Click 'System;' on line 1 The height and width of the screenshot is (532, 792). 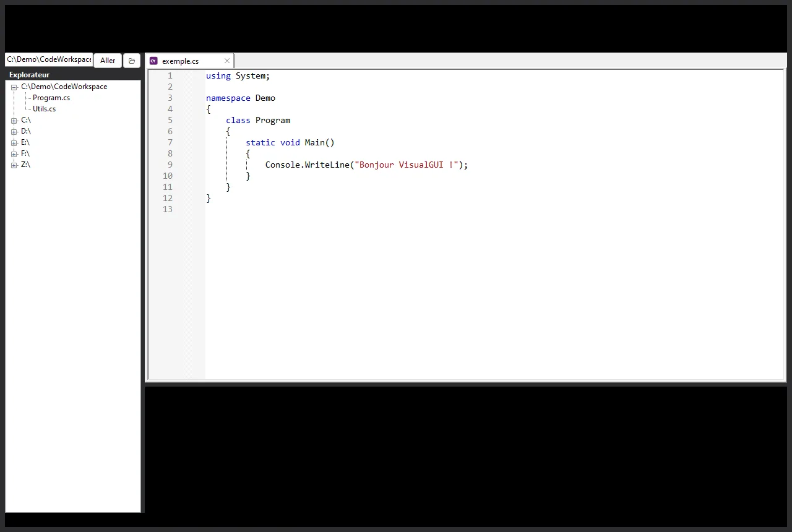coord(253,75)
